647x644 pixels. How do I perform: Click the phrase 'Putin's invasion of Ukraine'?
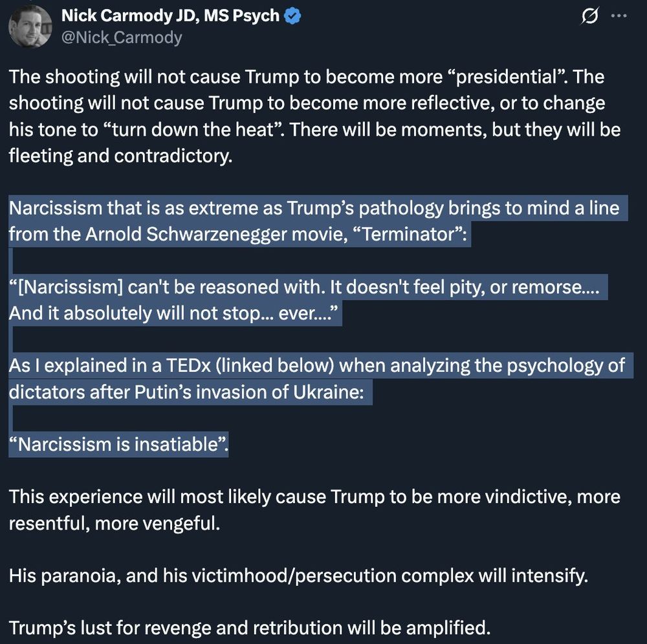click(249, 392)
